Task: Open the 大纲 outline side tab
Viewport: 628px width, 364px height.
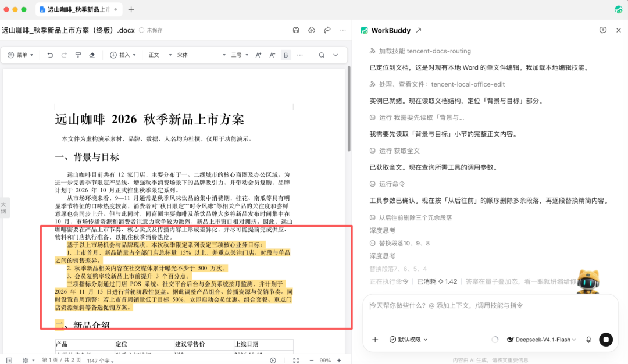Action: pyautogui.click(x=3, y=208)
